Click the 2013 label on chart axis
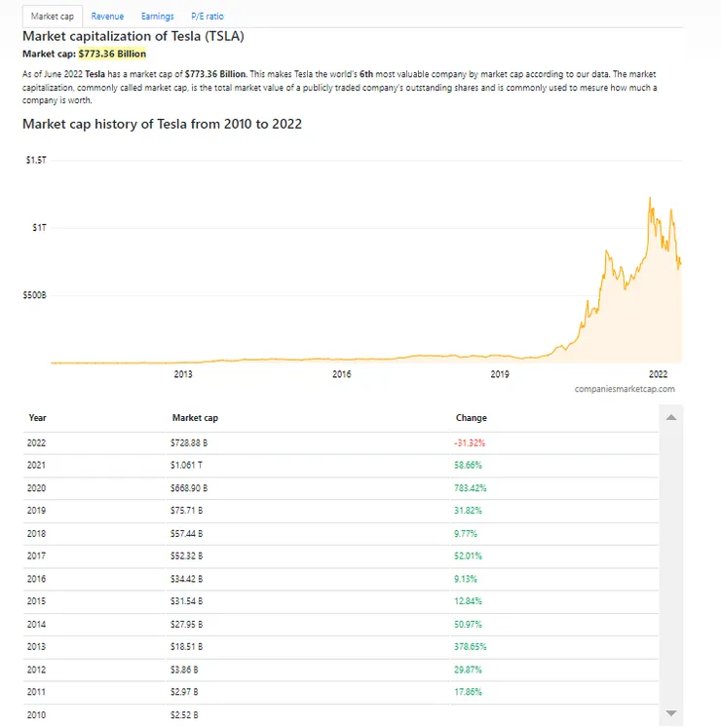This screenshot has height=728, width=721. pos(183,373)
